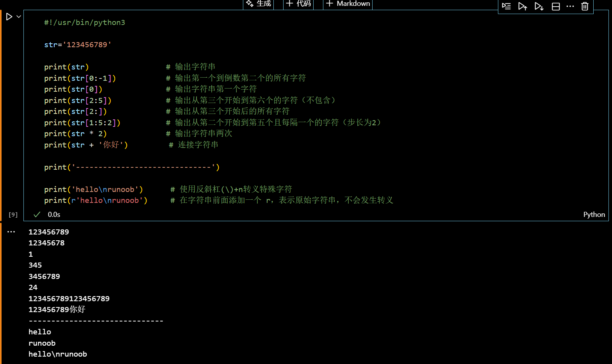Execute this cell and cells below
612x364 pixels.
pyautogui.click(x=539, y=6)
